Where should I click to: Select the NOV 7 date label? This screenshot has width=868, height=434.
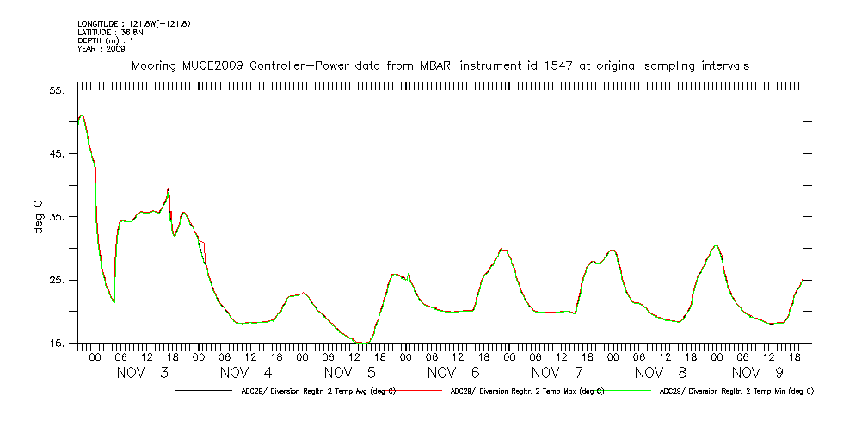coord(557,373)
